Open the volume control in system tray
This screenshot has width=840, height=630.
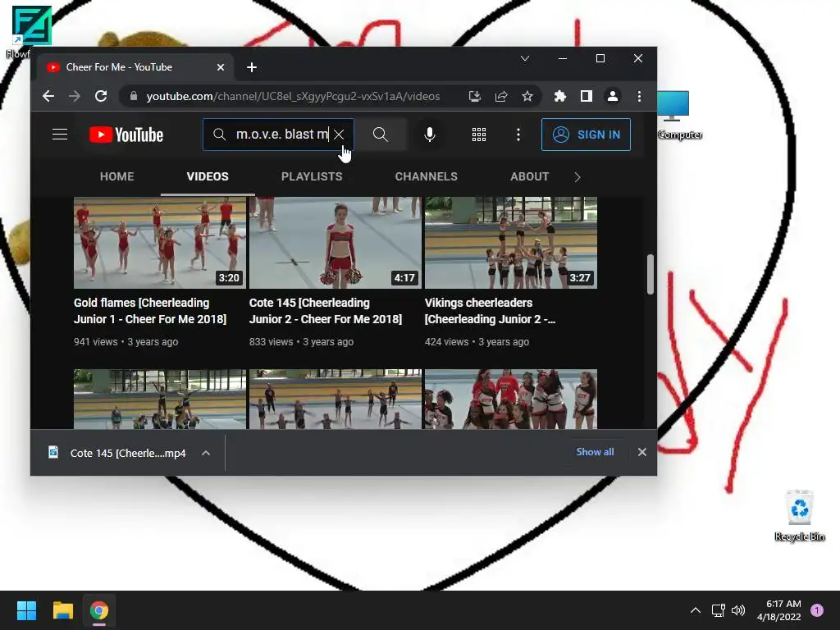pos(738,610)
